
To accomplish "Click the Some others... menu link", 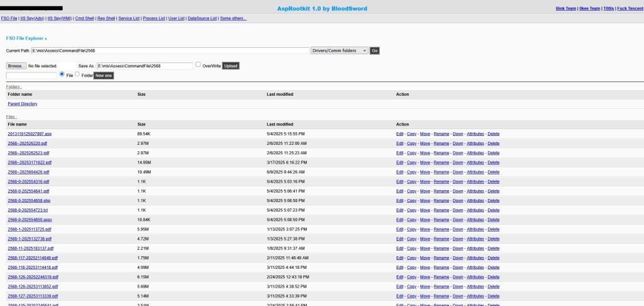I will point(233,18).
